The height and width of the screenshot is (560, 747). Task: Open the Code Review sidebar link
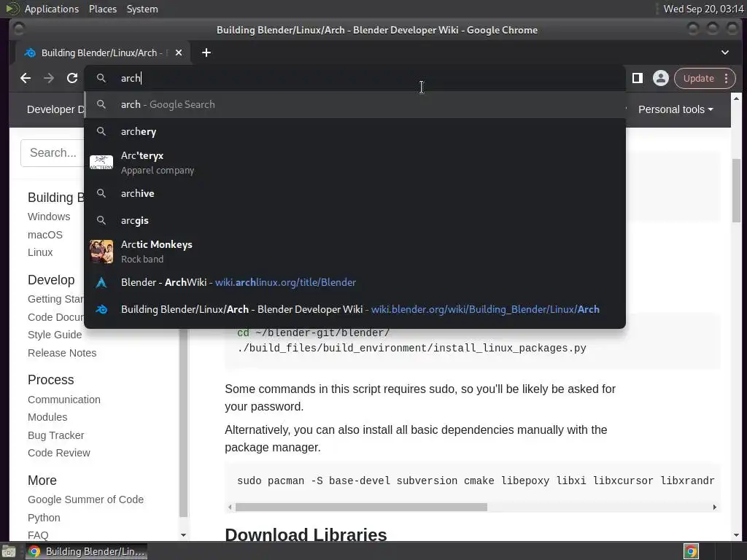click(58, 453)
